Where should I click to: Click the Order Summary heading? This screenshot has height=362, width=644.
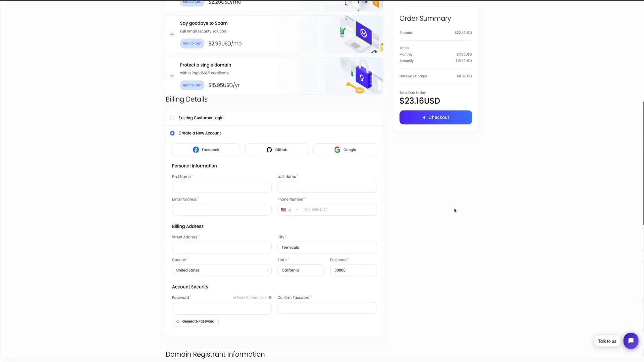click(x=425, y=18)
